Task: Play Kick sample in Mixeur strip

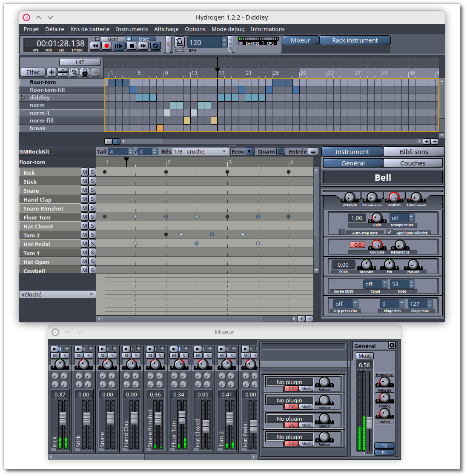Action: 54,349
